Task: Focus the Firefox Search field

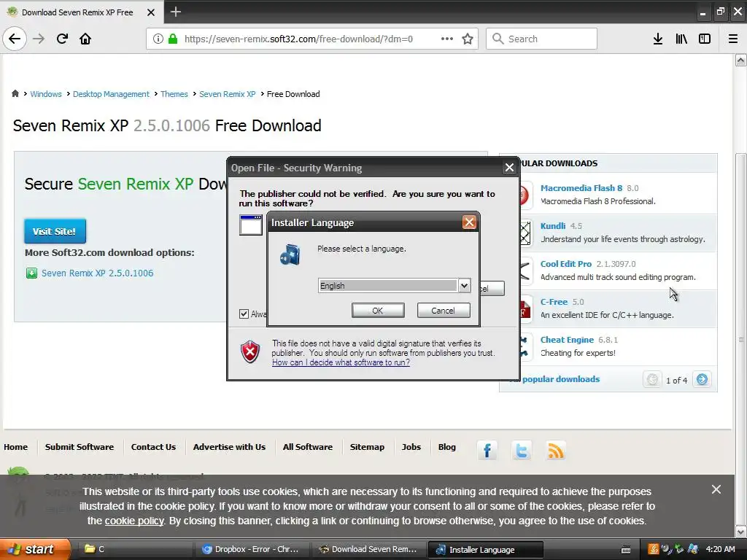Action: pos(541,39)
